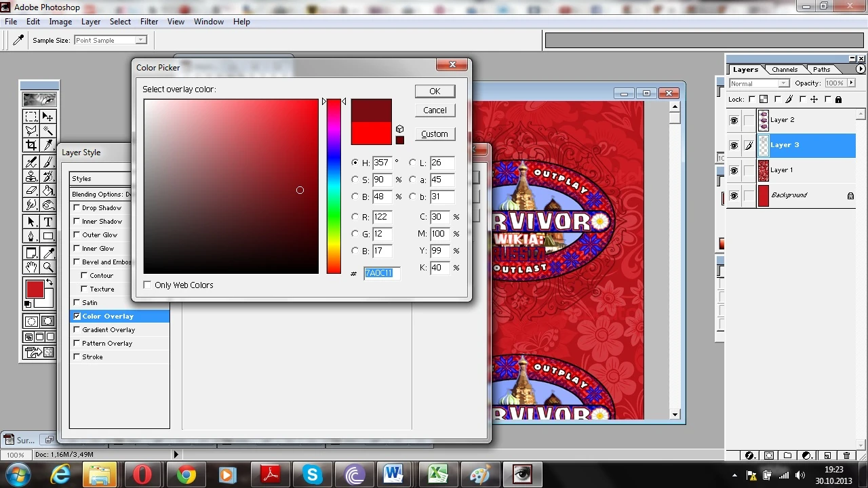Select the Clone Stamp tool
Screen dimensions: 868x488
click(31, 176)
